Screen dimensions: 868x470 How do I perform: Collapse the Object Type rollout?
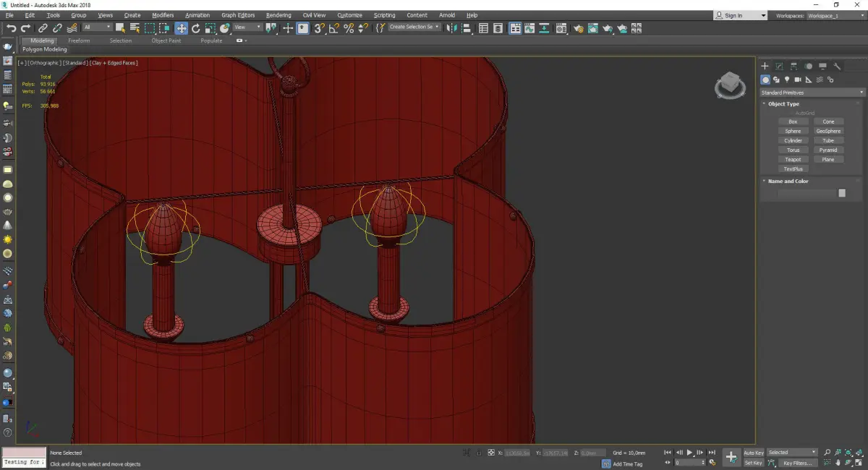pos(783,104)
